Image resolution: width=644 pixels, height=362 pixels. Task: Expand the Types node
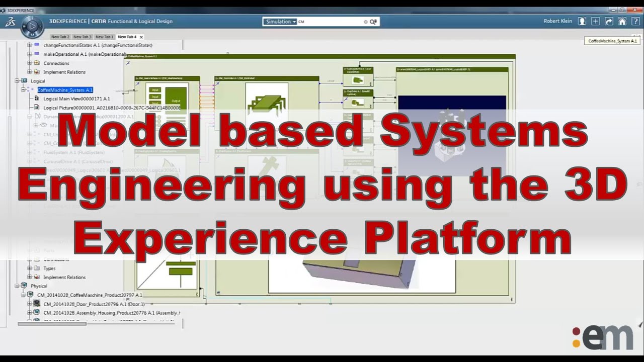[x=29, y=268]
